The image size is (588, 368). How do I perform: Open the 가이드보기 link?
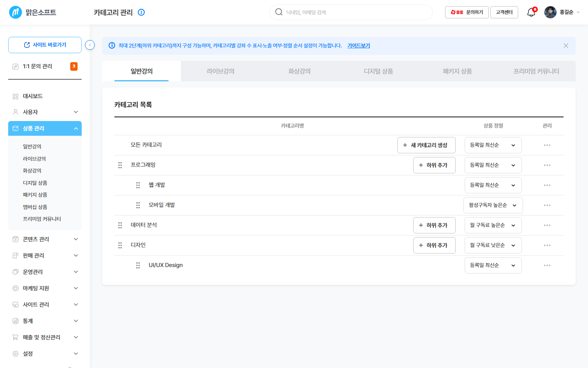click(359, 46)
